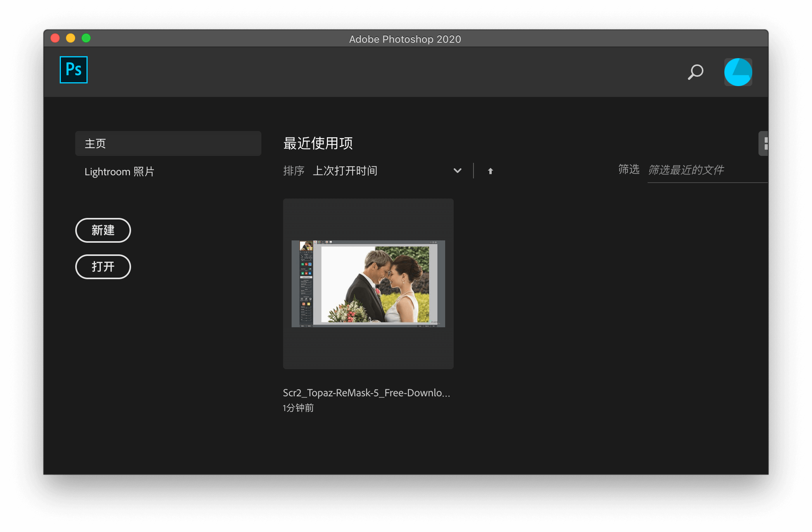Image resolution: width=812 pixels, height=532 pixels.
Task: Open the search magnifier icon
Action: pyautogui.click(x=695, y=72)
